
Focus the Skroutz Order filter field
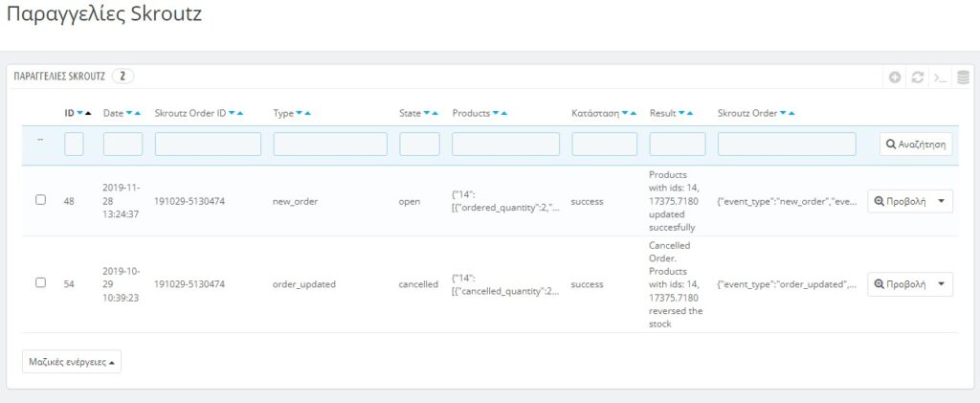(x=787, y=145)
